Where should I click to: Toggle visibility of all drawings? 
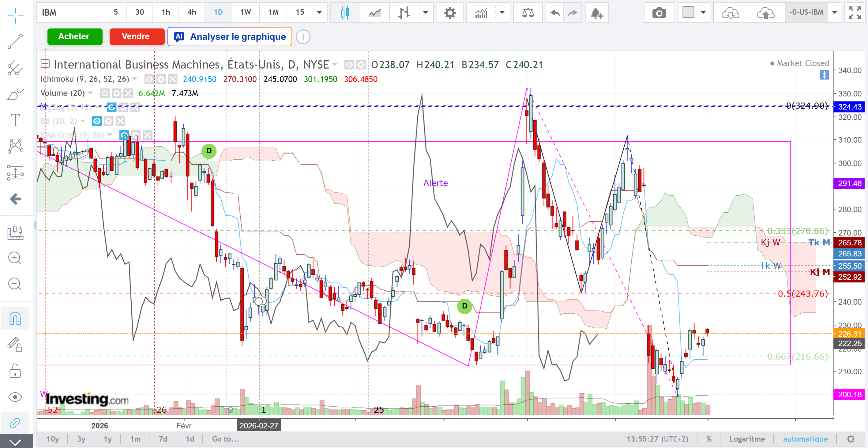click(15, 397)
